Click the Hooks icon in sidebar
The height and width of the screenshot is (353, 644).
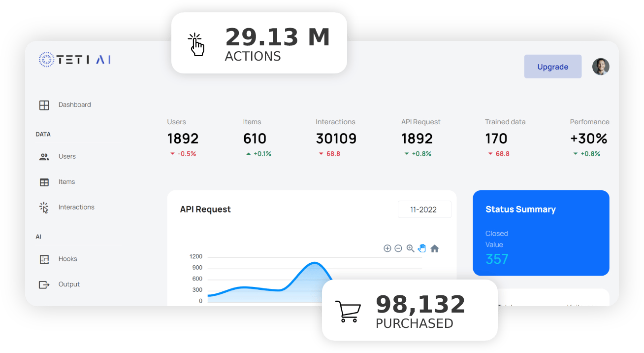pyautogui.click(x=44, y=259)
